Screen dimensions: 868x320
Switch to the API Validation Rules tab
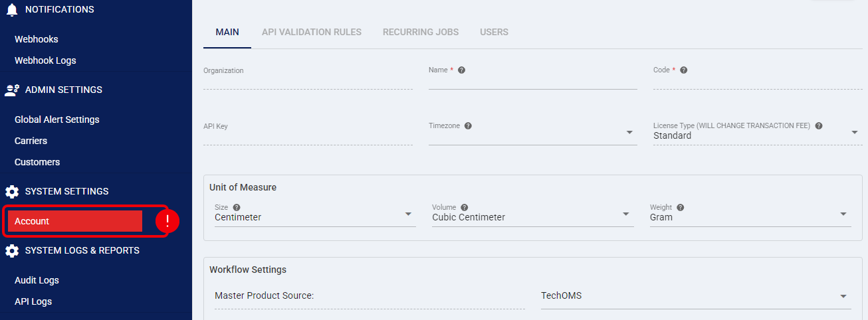312,32
